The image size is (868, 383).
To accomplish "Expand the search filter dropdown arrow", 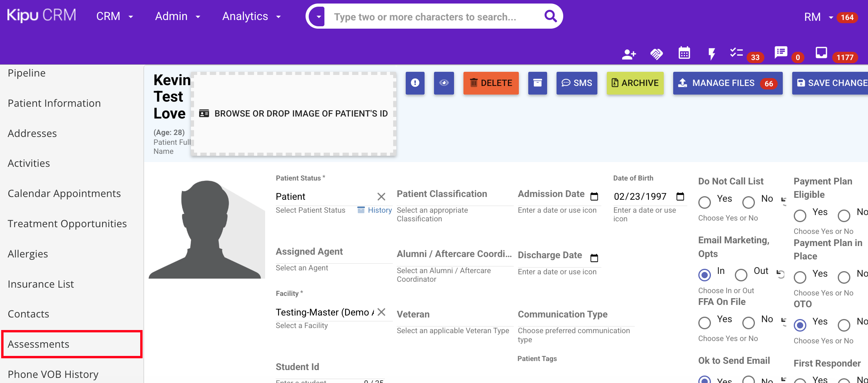I will click(319, 17).
